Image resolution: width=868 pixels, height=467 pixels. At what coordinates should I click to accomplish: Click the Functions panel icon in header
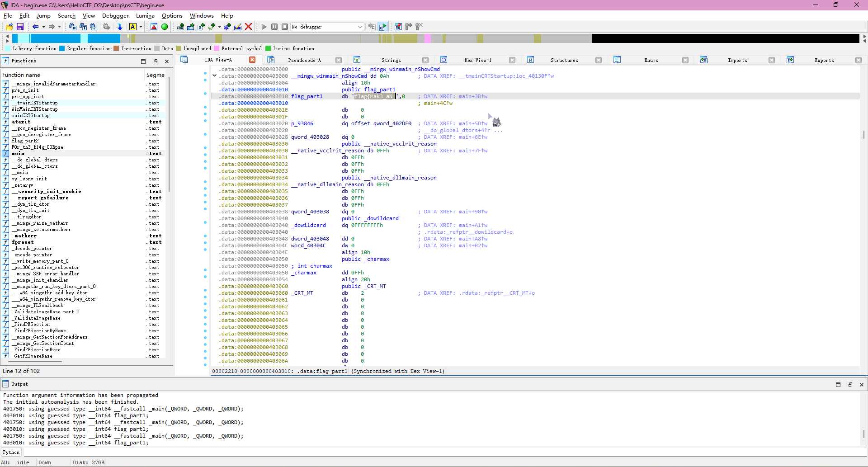5,61
